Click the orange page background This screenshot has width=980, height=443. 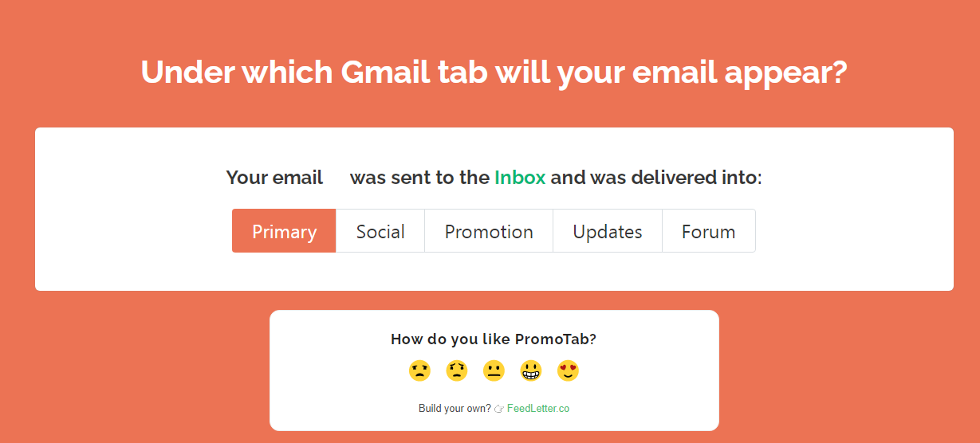pyautogui.click(x=877, y=367)
